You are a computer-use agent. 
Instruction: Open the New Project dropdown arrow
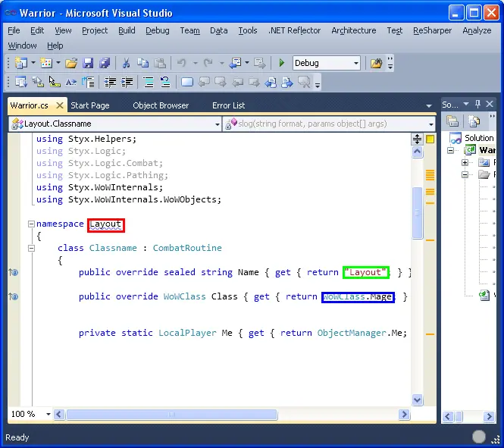click(x=33, y=63)
